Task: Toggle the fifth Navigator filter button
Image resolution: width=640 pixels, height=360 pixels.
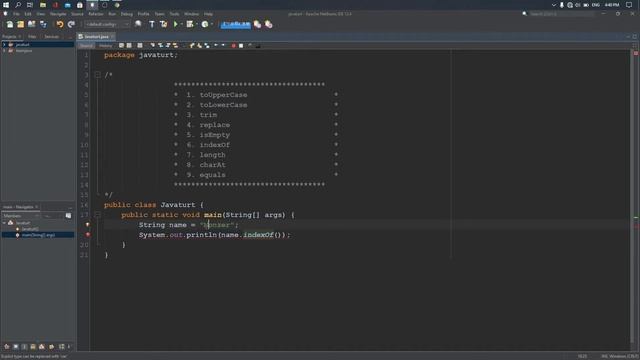Action: click(42, 347)
